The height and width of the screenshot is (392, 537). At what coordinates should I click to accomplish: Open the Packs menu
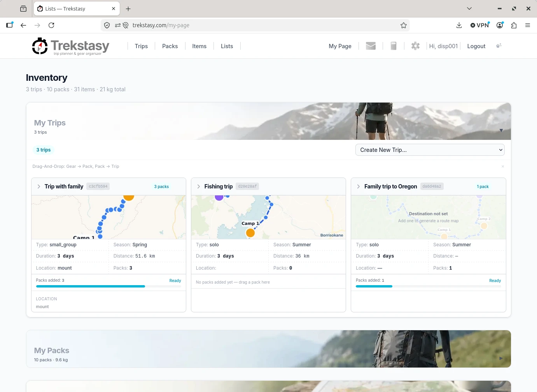pyautogui.click(x=170, y=46)
